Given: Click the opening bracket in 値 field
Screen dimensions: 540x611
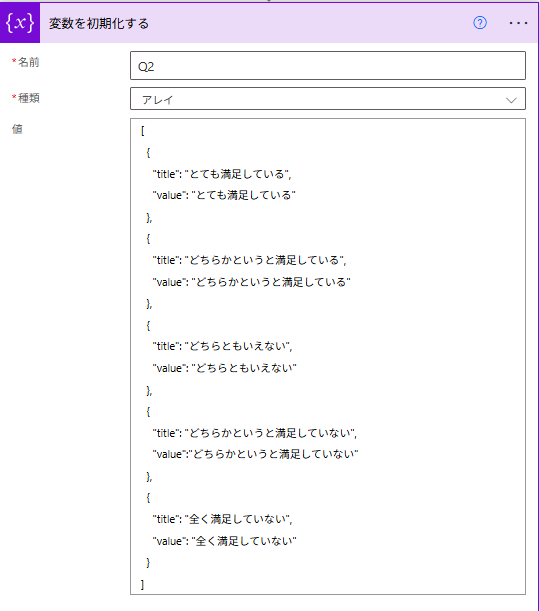Looking at the screenshot, I should pyautogui.click(x=143, y=131).
